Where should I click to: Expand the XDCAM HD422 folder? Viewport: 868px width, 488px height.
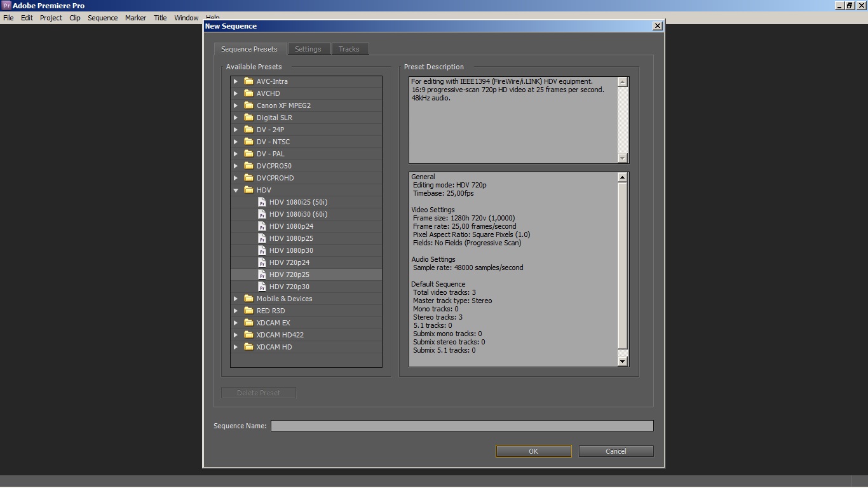point(236,335)
